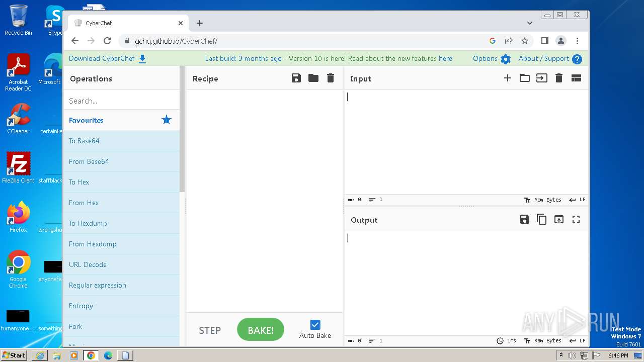This screenshot has width=644, height=362.
Task: Add a new input tab
Action: click(508, 78)
